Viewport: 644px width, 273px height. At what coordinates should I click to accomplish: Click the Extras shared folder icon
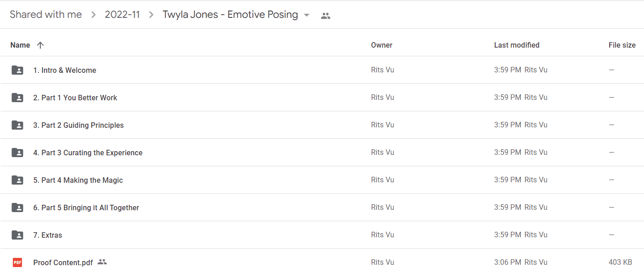point(17,235)
